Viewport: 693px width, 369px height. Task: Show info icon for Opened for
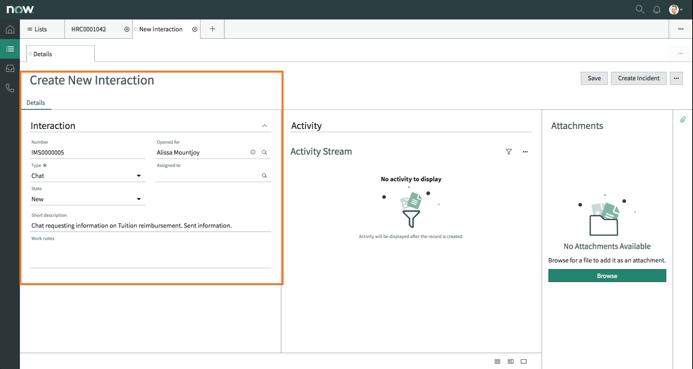(x=253, y=152)
